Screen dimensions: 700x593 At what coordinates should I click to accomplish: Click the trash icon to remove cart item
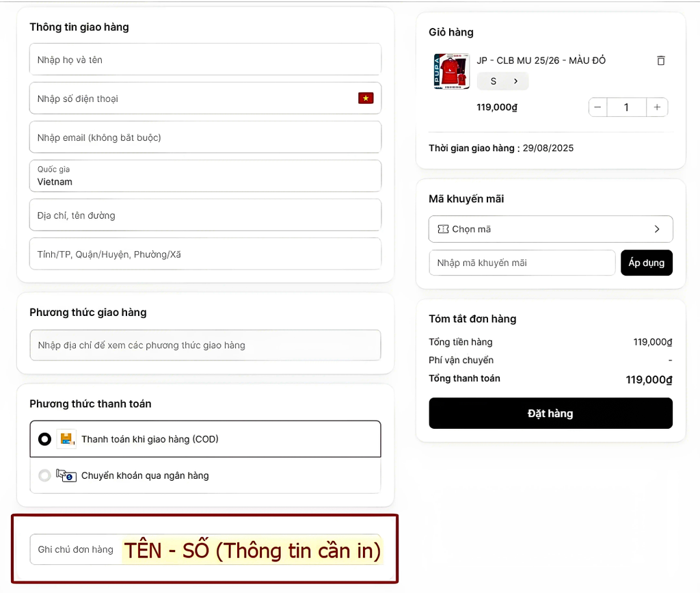pos(660,60)
